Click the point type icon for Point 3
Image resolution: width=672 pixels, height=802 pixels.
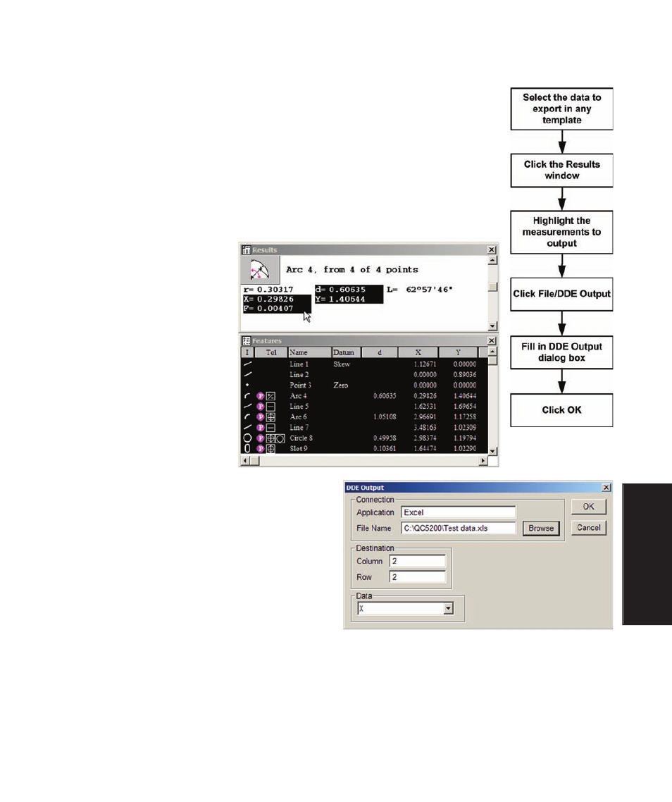tap(247, 385)
